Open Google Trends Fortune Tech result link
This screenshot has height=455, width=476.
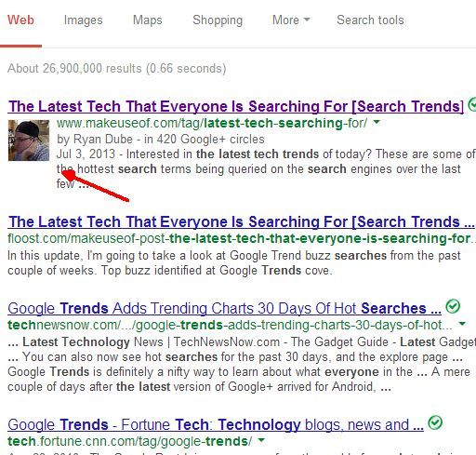click(x=216, y=424)
